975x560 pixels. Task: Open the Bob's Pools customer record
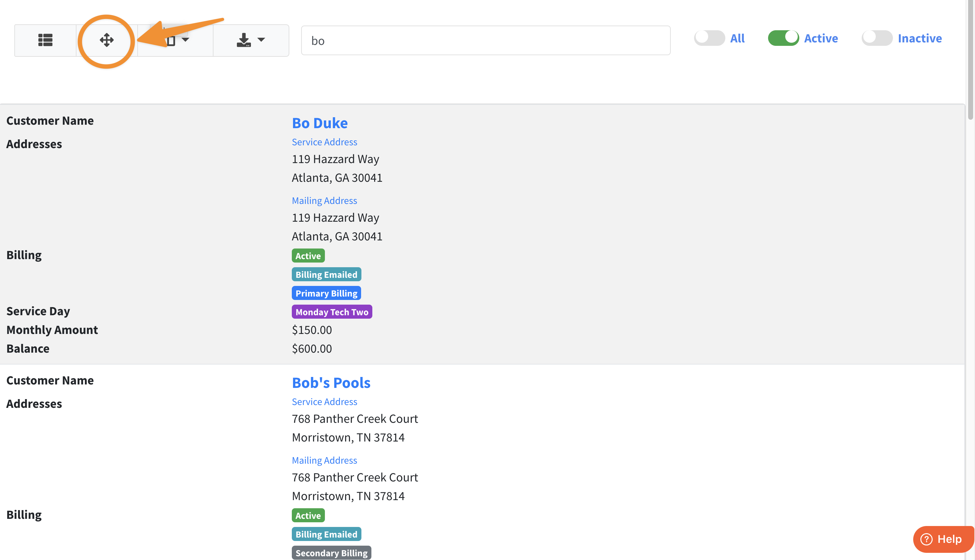point(331,383)
